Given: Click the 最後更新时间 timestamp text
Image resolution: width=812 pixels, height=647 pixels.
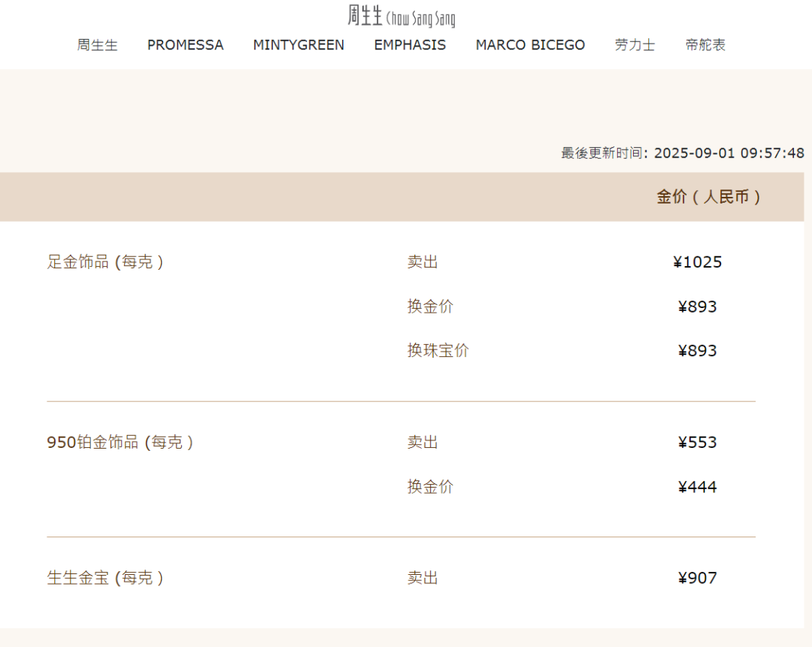Looking at the screenshot, I should 682,153.
